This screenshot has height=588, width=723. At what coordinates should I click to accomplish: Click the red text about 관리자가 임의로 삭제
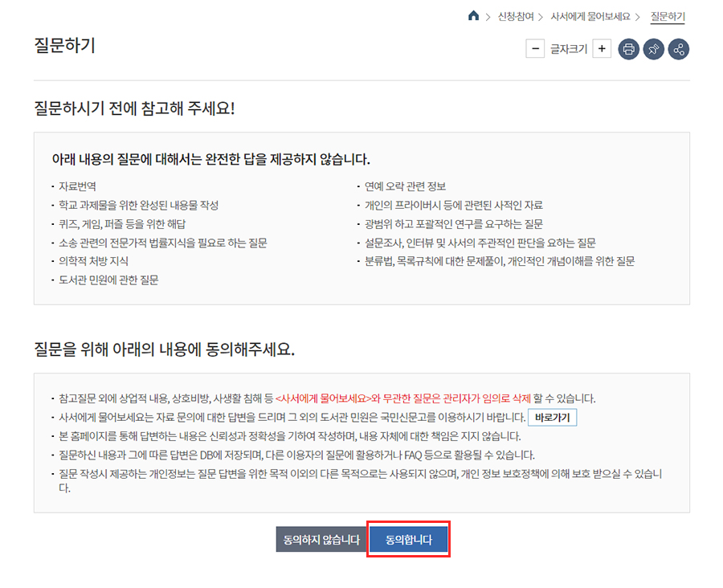[x=403, y=398]
